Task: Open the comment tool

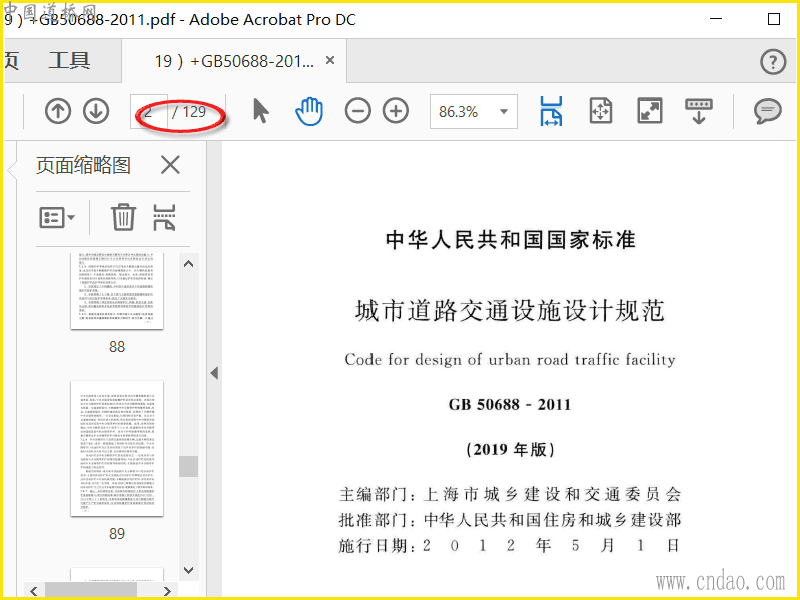Action: (767, 111)
